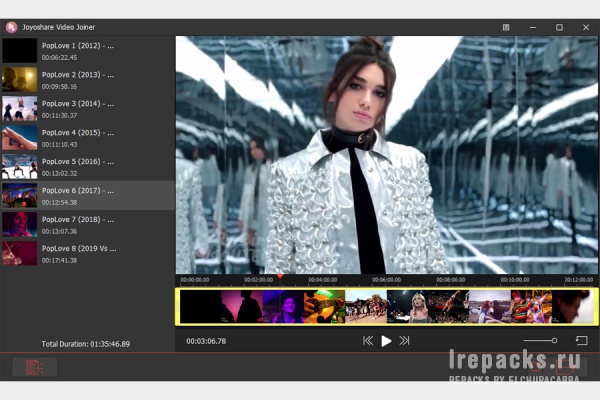Click 00:08:00.00 mark on timeline ruler

[x=451, y=280]
